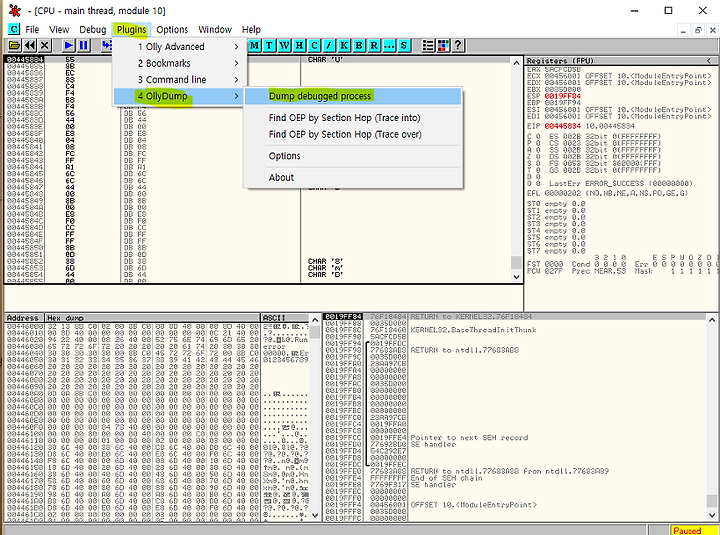Click EIP register value 00445834
720x535 pixels.
[562, 126]
